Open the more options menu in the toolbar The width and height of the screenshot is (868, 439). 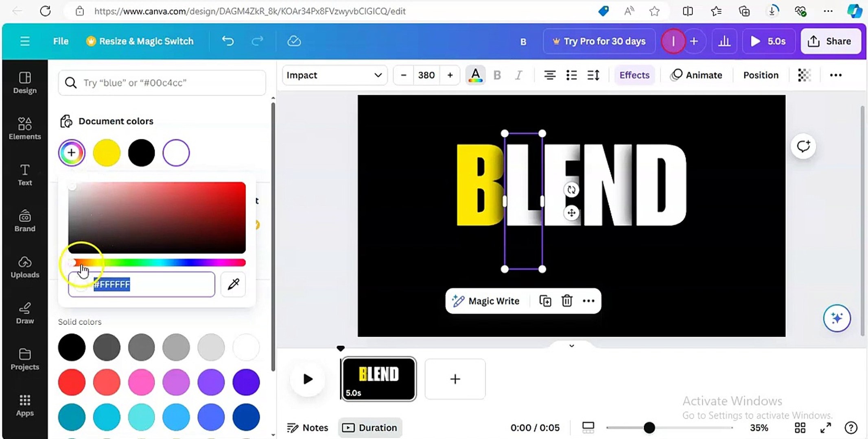[x=835, y=75]
